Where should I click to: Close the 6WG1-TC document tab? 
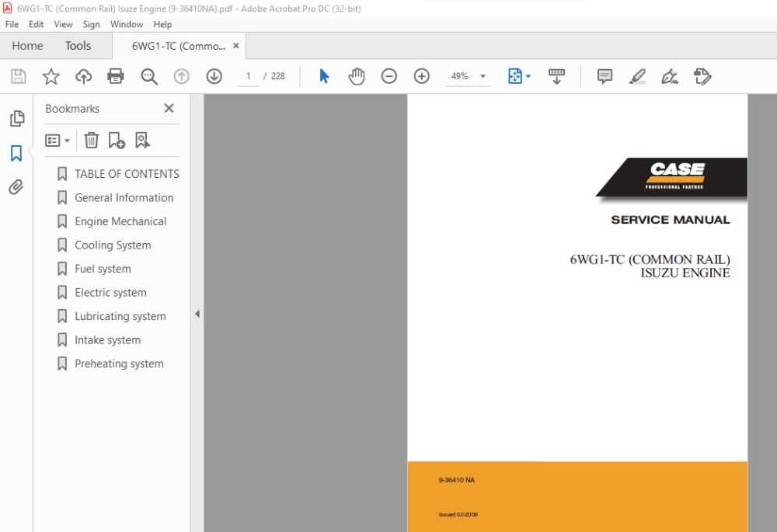[236, 46]
